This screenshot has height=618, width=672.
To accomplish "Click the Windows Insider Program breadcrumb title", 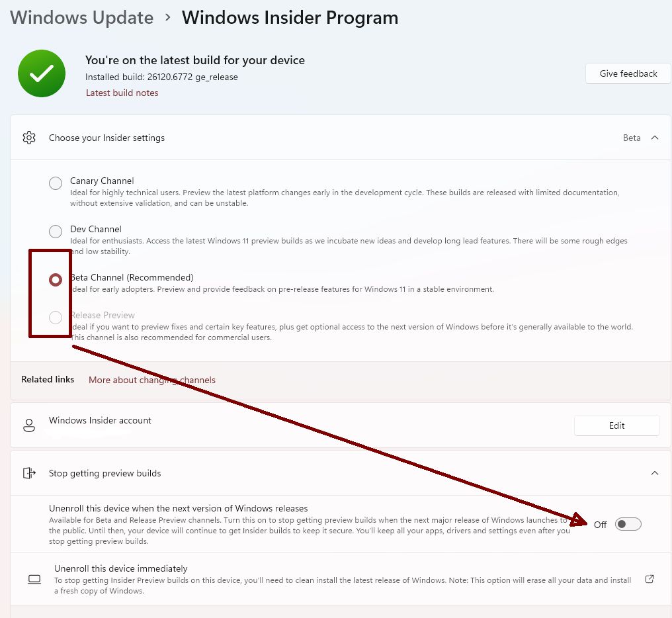I will [x=290, y=18].
